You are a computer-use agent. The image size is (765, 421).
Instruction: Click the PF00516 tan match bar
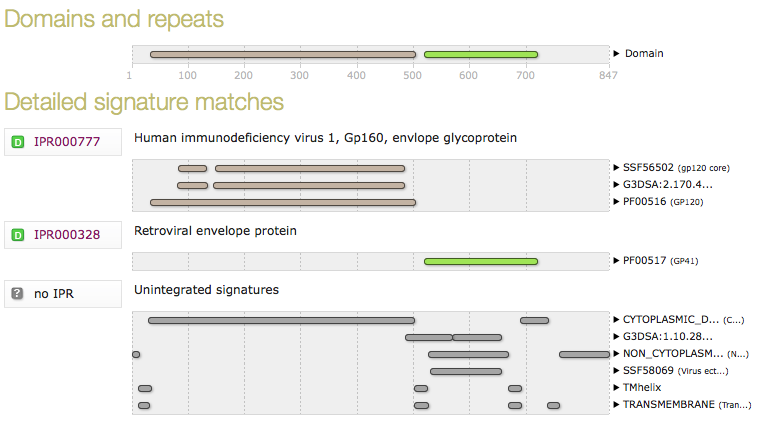(282, 202)
